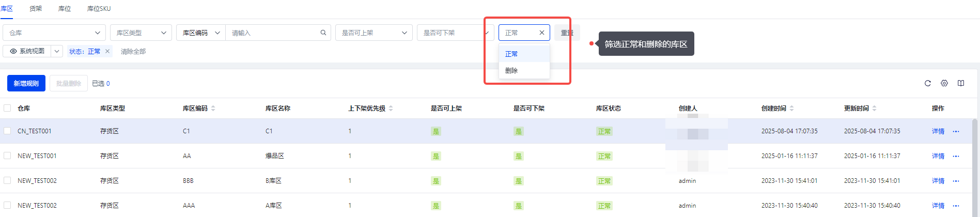Open more actions for the CN_TEST001 row

[956, 131]
